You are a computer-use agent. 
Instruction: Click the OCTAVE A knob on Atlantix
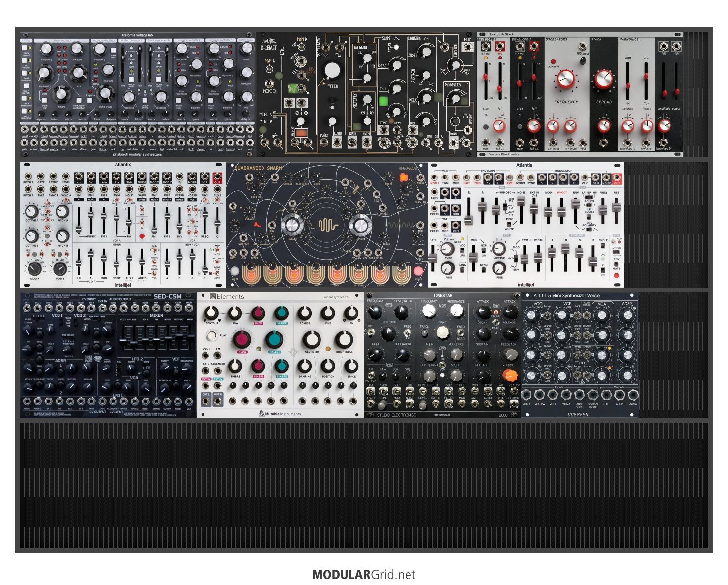(x=31, y=212)
